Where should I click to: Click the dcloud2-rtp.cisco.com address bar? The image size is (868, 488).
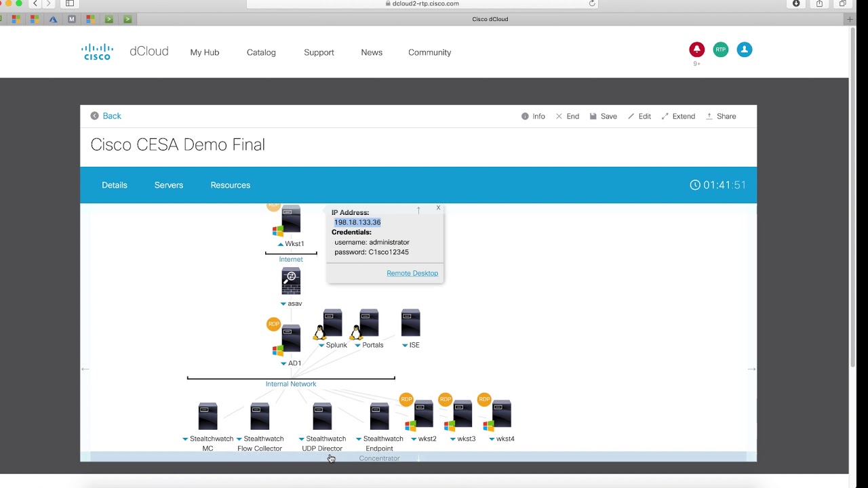click(x=422, y=3)
